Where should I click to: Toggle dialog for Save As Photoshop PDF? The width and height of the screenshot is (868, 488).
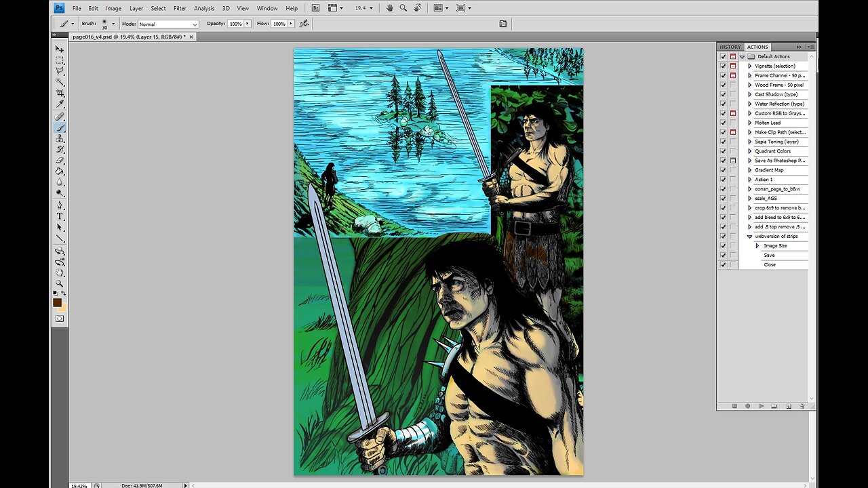(x=733, y=161)
